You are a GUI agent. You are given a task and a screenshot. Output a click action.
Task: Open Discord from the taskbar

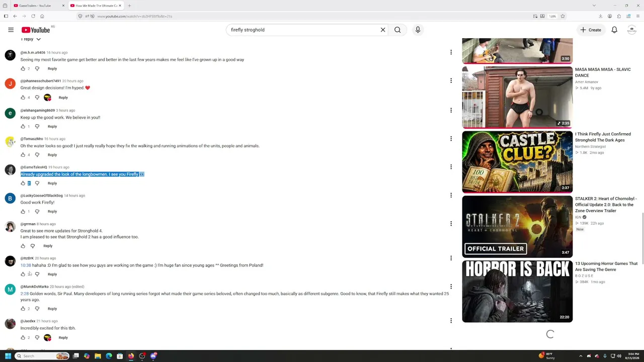(153, 356)
